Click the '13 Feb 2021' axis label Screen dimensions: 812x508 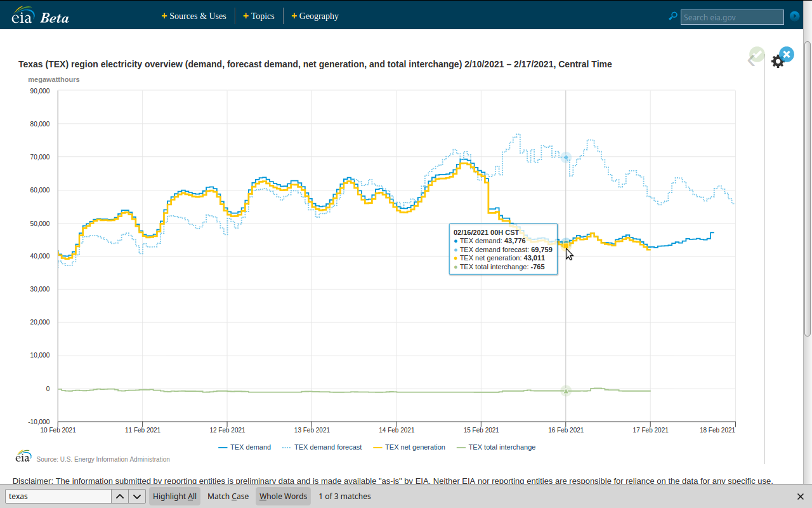312,430
